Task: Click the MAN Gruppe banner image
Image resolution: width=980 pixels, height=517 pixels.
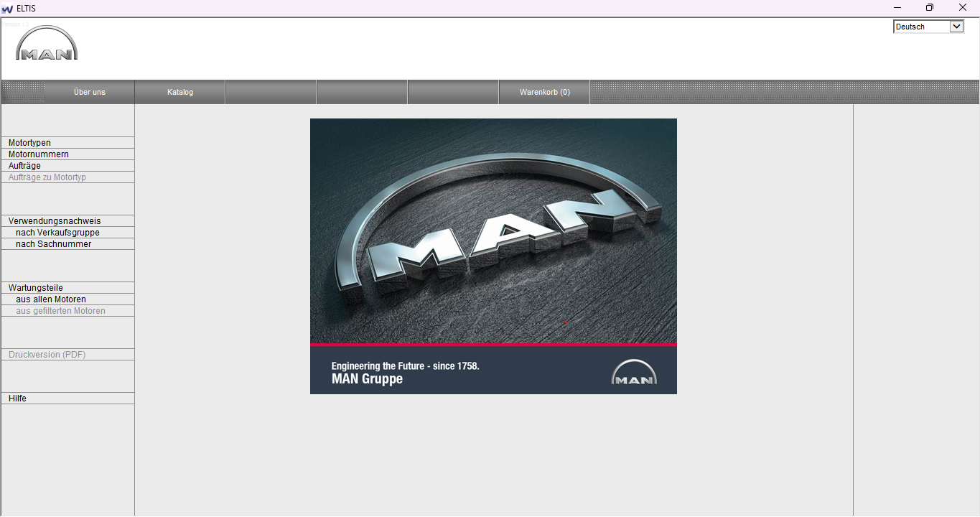Action: click(493, 256)
